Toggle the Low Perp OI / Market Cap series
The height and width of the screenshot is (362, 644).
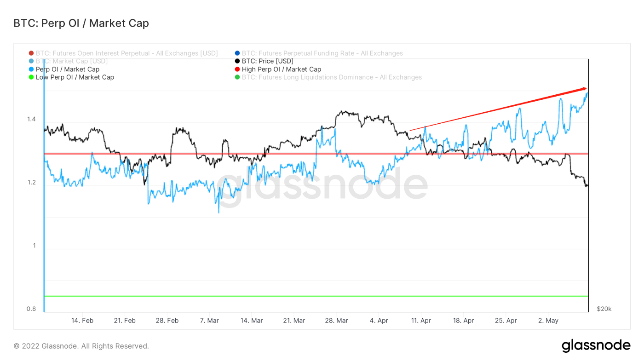[75, 77]
